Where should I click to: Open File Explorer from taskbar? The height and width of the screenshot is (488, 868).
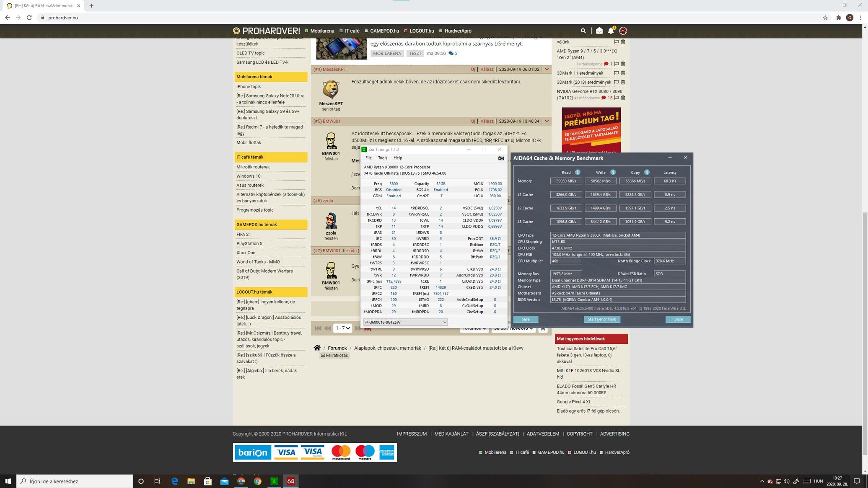191,481
